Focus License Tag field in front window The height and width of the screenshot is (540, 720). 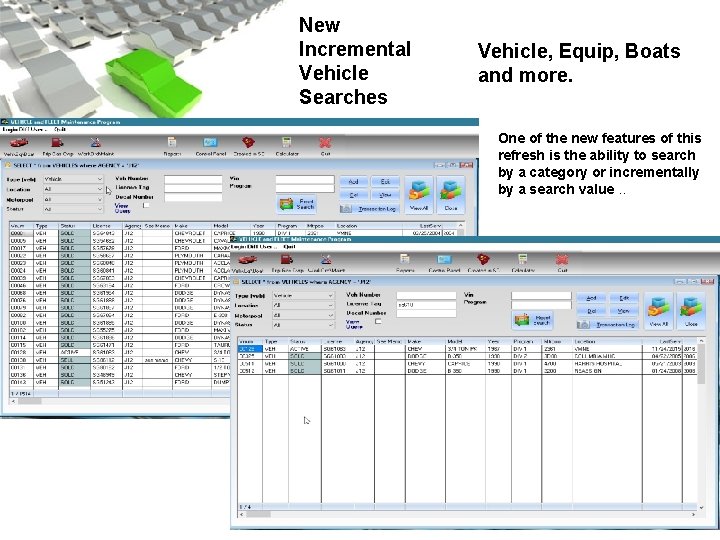pos(426,304)
